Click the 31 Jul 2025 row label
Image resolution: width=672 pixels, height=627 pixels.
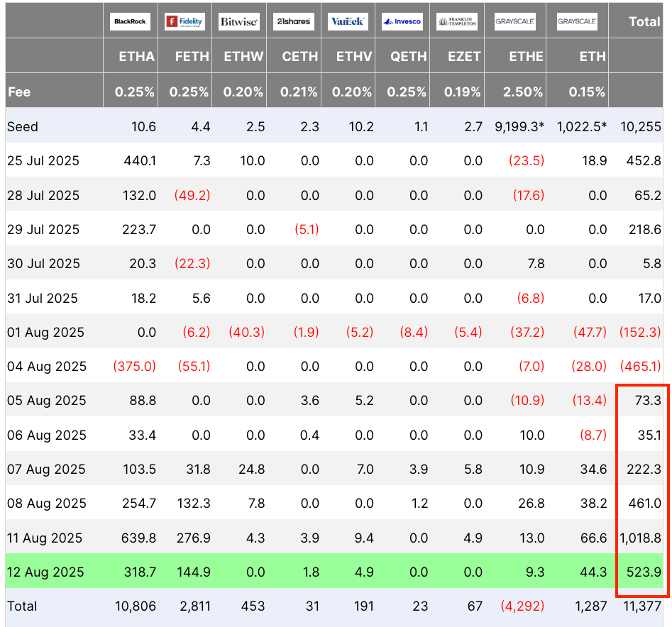coord(43,298)
